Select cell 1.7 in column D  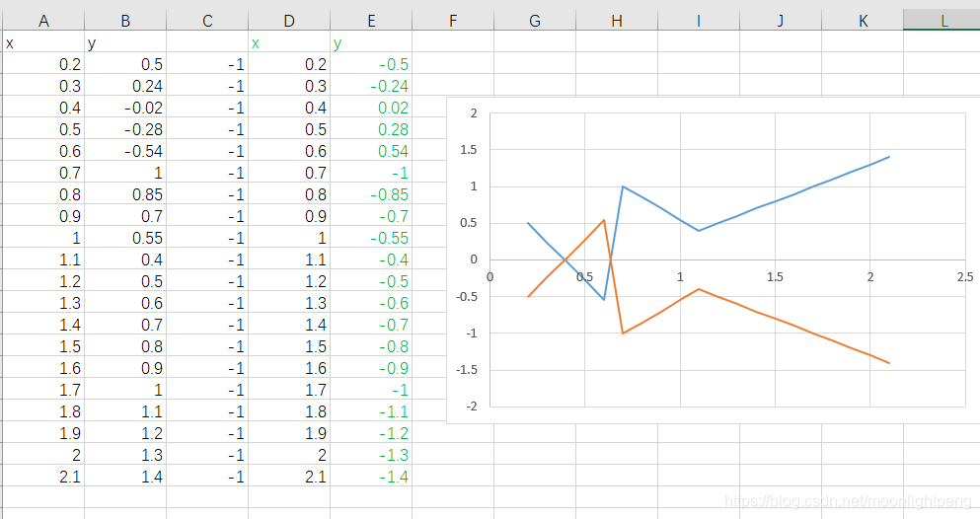[289, 390]
